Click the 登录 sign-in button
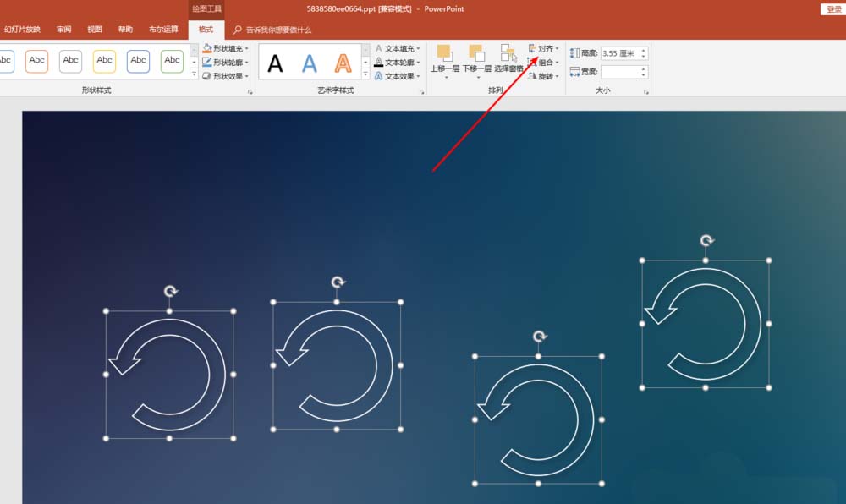Viewport: 846px width, 504px height. coord(833,9)
